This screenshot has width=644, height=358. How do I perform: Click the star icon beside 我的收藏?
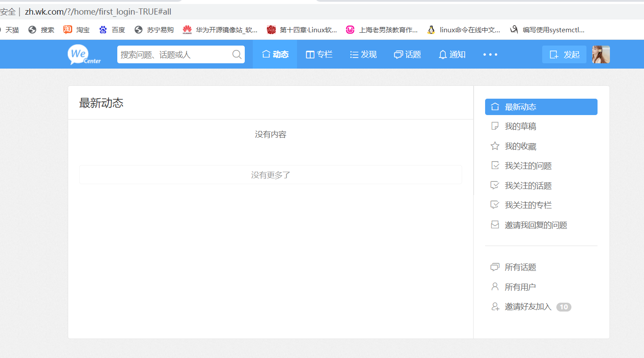pos(495,146)
